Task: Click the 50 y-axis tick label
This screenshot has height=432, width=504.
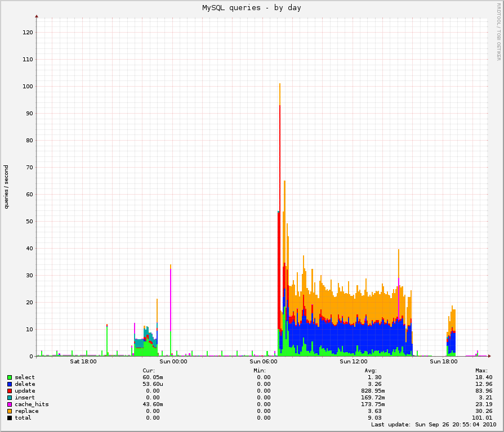Action: point(29,222)
